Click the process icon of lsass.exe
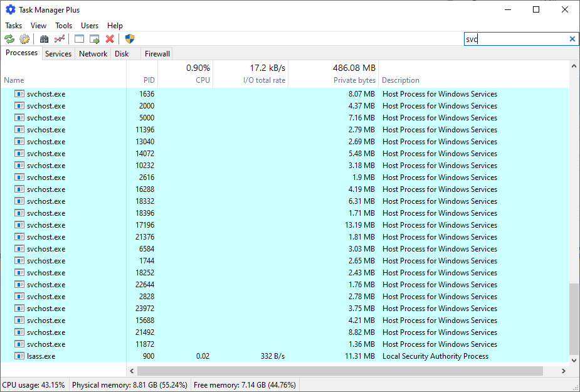 pos(19,356)
